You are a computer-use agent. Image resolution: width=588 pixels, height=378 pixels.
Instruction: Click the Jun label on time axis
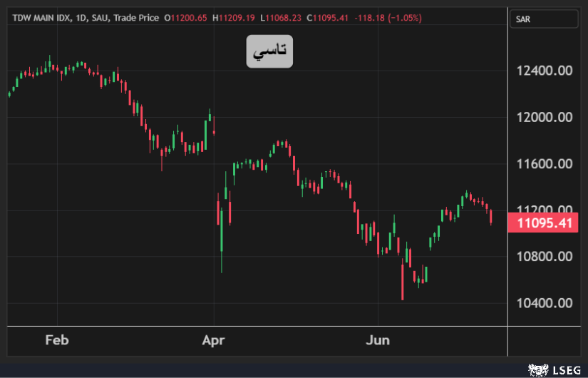click(378, 340)
